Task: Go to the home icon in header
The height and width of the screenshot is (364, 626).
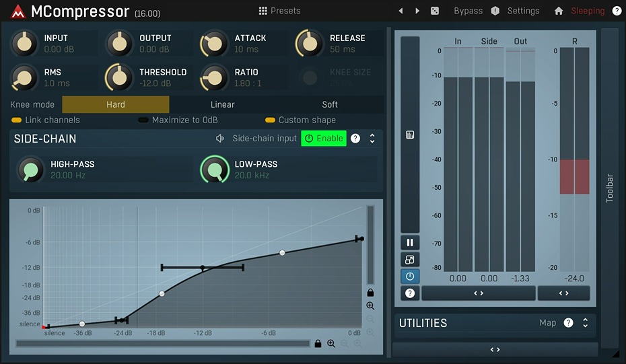Action: pos(558,11)
